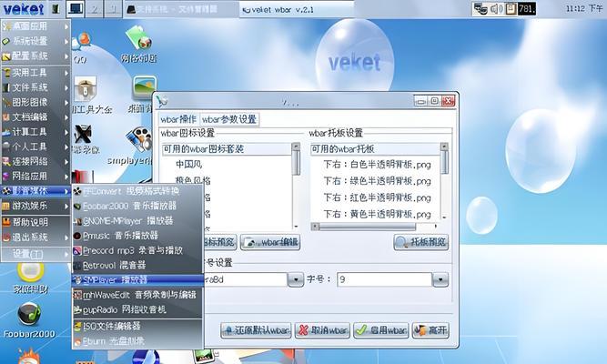Image resolution: width=607 pixels, height=364 pixels.
Task: Open the 网络应用 menu entry
Action: [35, 177]
